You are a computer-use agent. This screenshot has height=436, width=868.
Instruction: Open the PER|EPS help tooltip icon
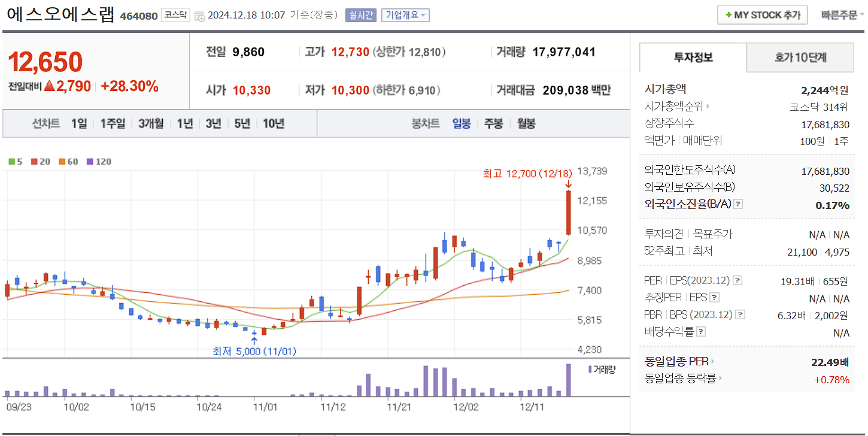pyautogui.click(x=738, y=280)
